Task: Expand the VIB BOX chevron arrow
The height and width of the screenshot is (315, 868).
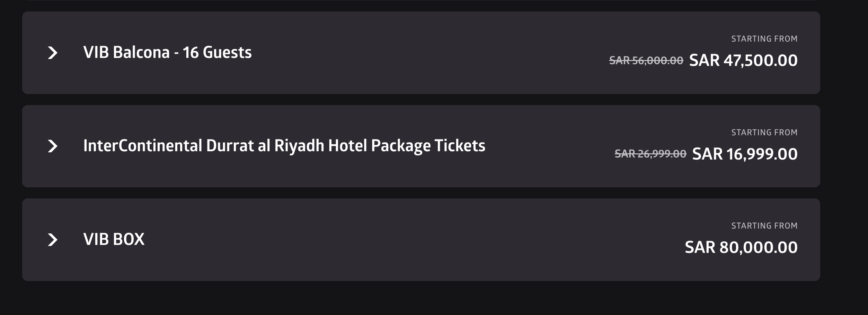Action: (53, 240)
